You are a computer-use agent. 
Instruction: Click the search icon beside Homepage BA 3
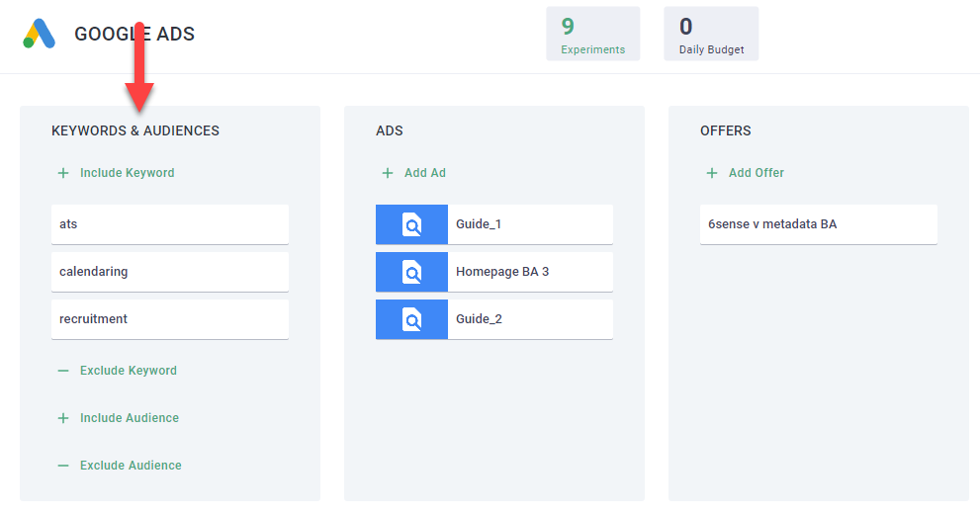click(411, 272)
